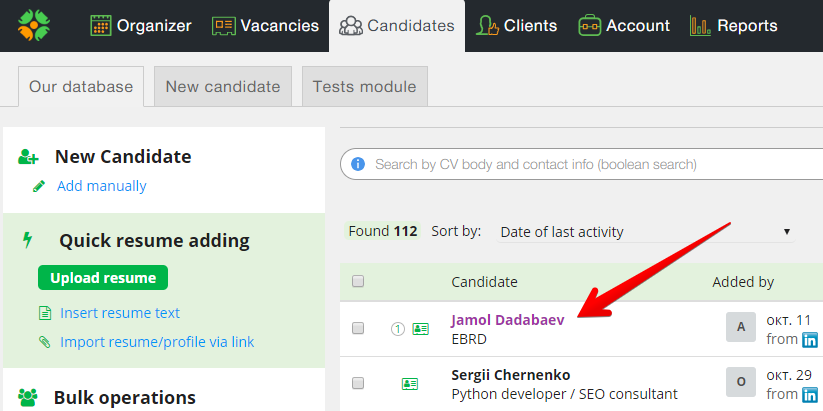823x411 pixels.
Task: Open the 'Date of last activity' sort dropdown
Action: pyautogui.click(x=646, y=231)
